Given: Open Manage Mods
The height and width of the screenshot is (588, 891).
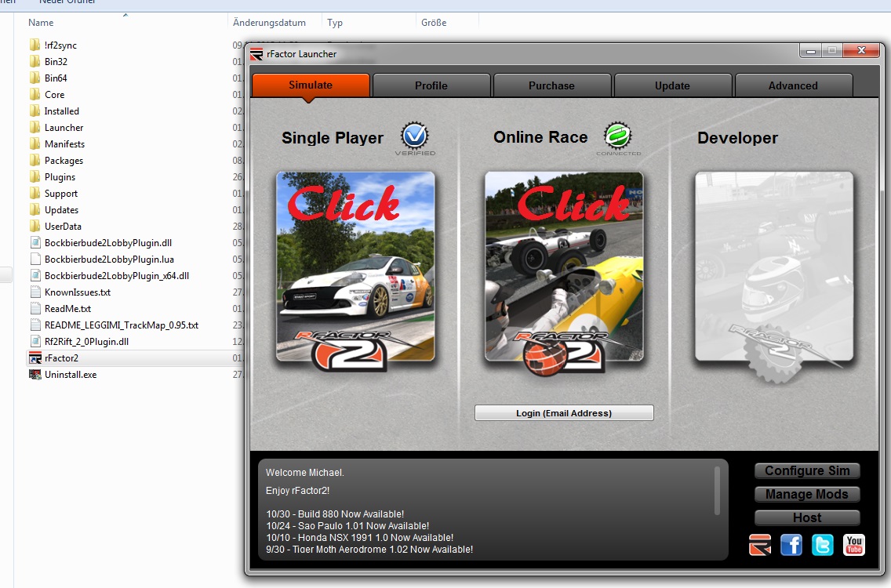Looking at the screenshot, I should (807, 494).
